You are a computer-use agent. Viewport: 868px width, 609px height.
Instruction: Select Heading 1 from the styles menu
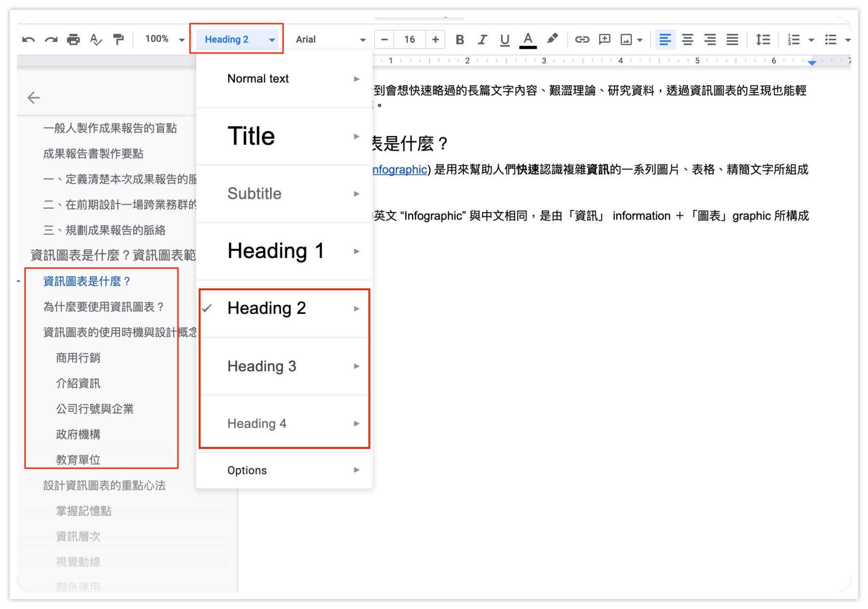coord(275,251)
